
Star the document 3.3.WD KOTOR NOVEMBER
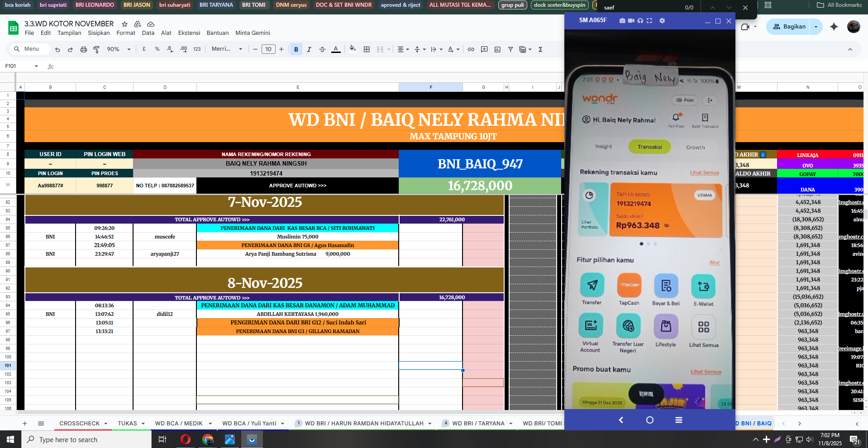pyautogui.click(x=124, y=24)
